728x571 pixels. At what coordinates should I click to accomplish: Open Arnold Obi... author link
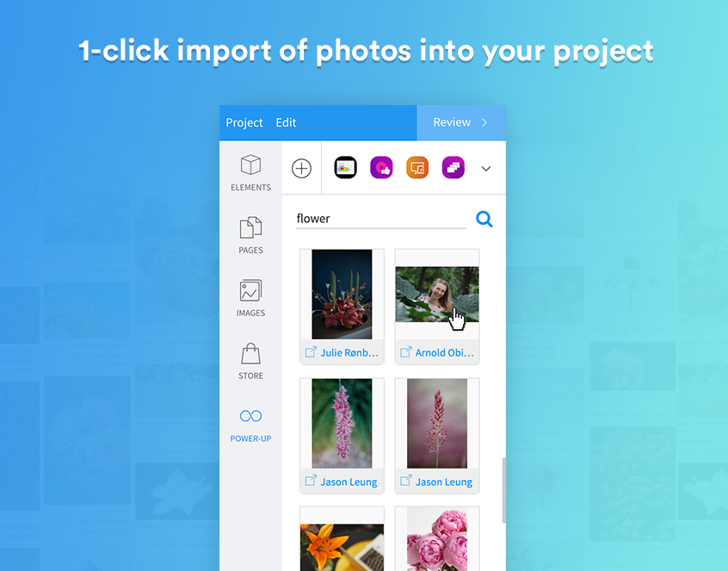(444, 352)
